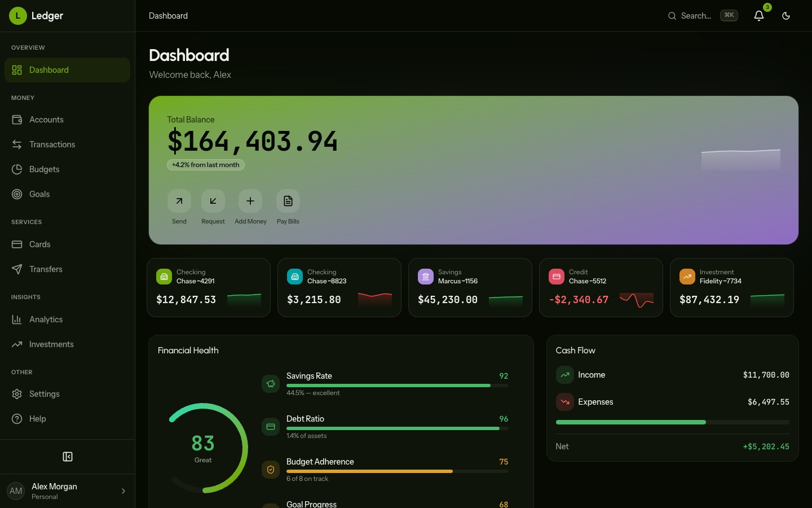Open the Chase-8823 checking card
The height and width of the screenshot is (508, 812).
(x=339, y=288)
